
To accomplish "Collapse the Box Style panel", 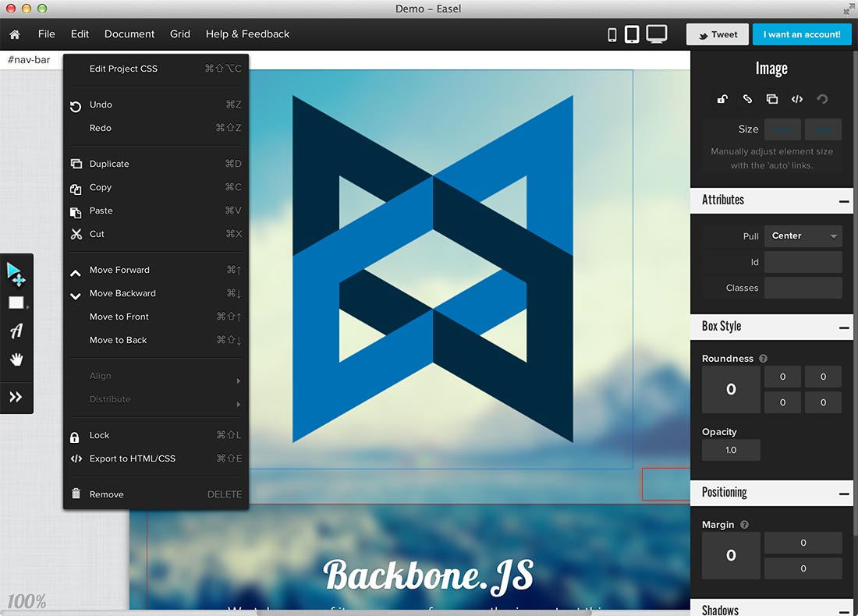I will tap(843, 327).
